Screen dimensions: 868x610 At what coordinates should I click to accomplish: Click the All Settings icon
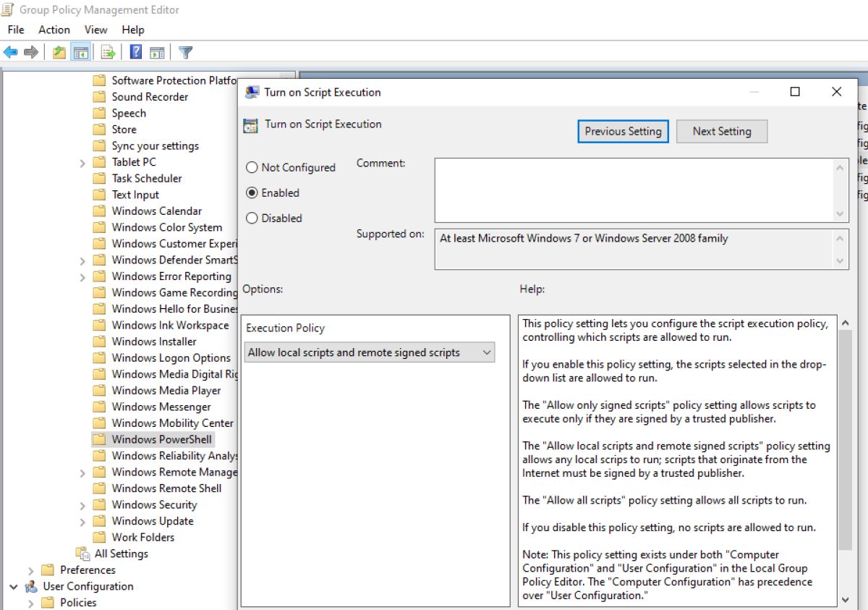(82, 554)
